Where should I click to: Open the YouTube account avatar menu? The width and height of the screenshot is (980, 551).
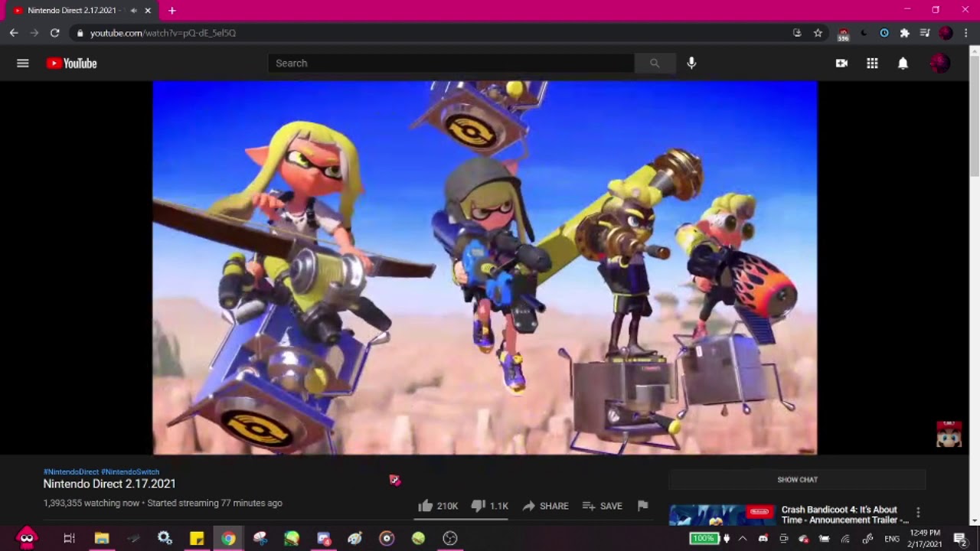tap(939, 64)
